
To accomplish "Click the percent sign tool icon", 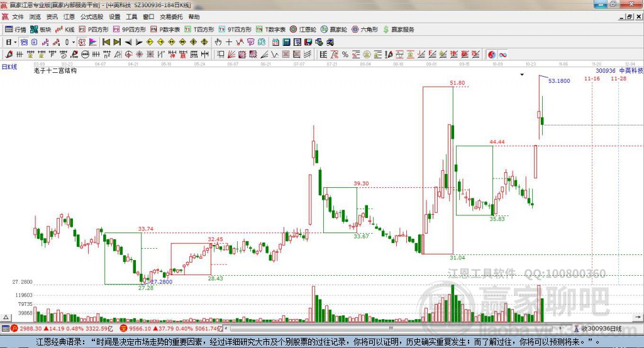I will [345, 55].
